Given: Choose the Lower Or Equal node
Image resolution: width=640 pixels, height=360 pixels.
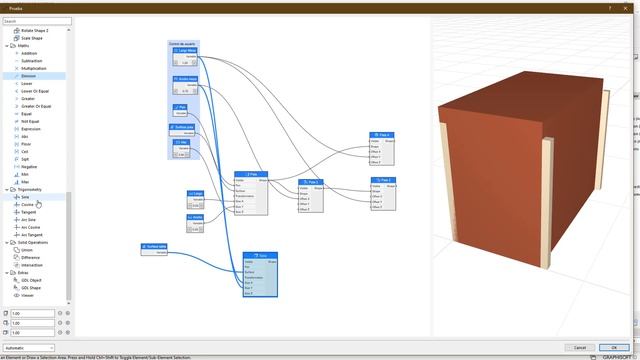Looking at the screenshot, I should point(35,91).
